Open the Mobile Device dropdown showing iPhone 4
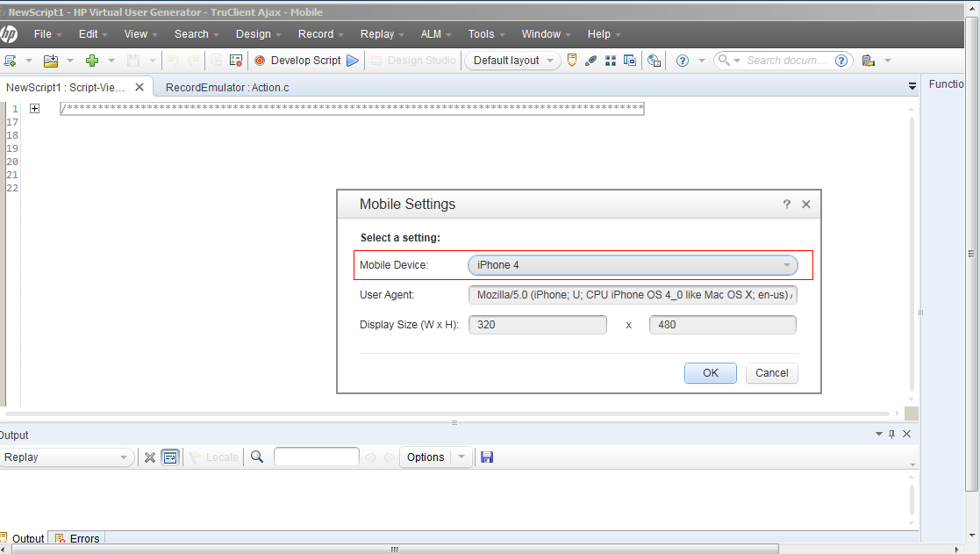The height and width of the screenshot is (554, 980). [x=633, y=265]
